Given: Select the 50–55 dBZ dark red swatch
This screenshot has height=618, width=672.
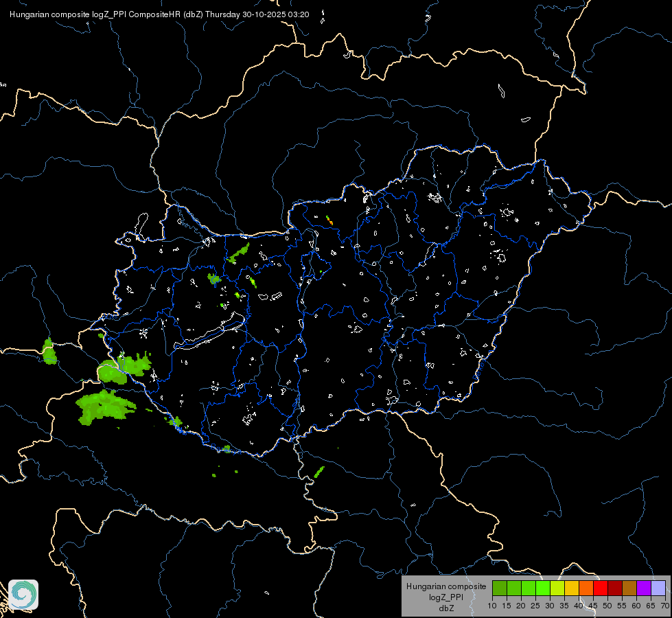Looking at the screenshot, I should [x=615, y=588].
